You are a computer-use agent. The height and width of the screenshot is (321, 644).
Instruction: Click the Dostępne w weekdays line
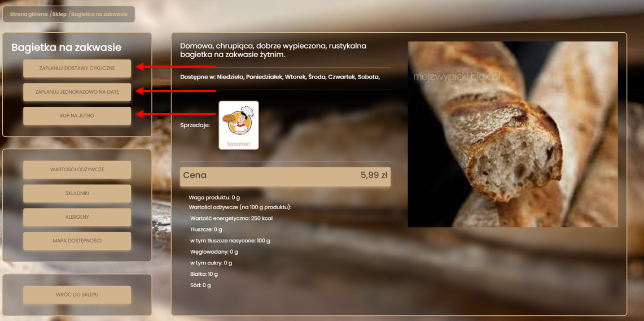click(280, 77)
